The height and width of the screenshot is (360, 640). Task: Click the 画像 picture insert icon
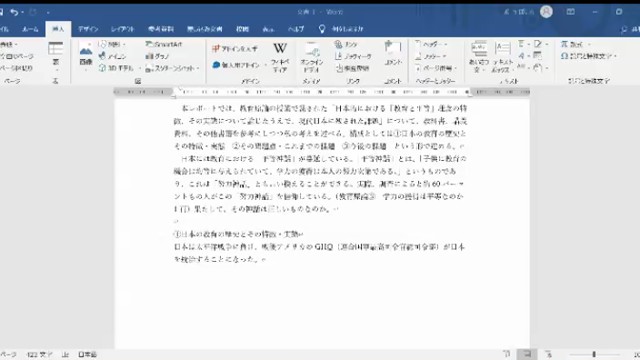86,55
